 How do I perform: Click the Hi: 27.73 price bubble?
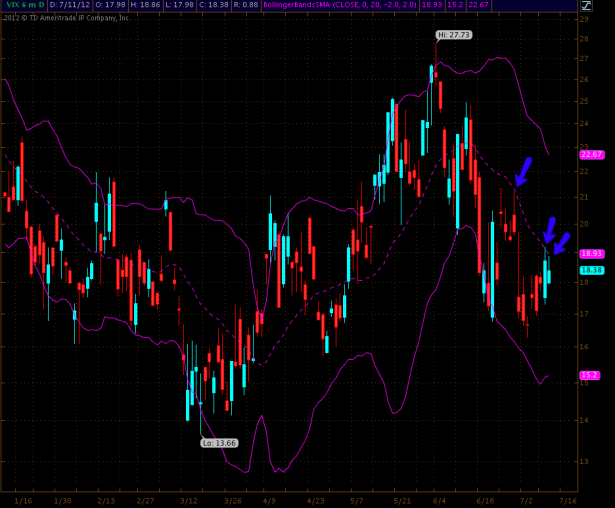click(x=452, y=35)
